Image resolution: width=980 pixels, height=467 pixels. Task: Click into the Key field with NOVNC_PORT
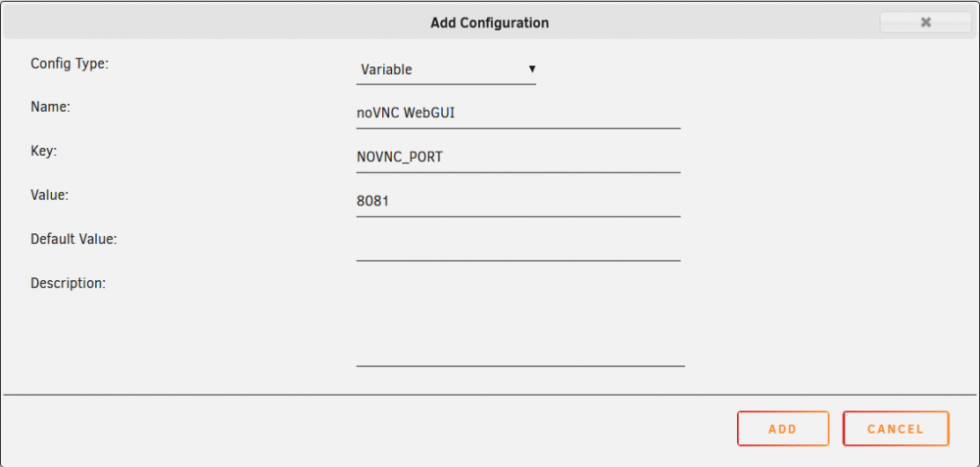click(x=518, y=158)
